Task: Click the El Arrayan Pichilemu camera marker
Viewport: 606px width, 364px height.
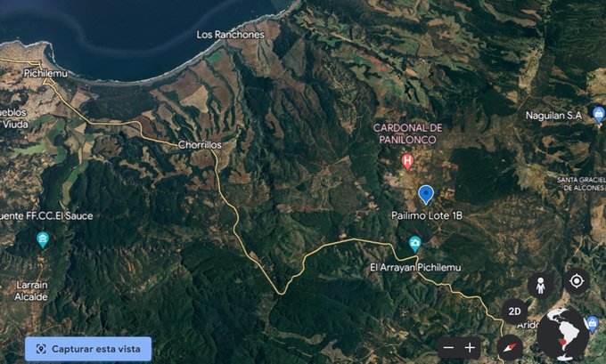Action: point(415,245)
